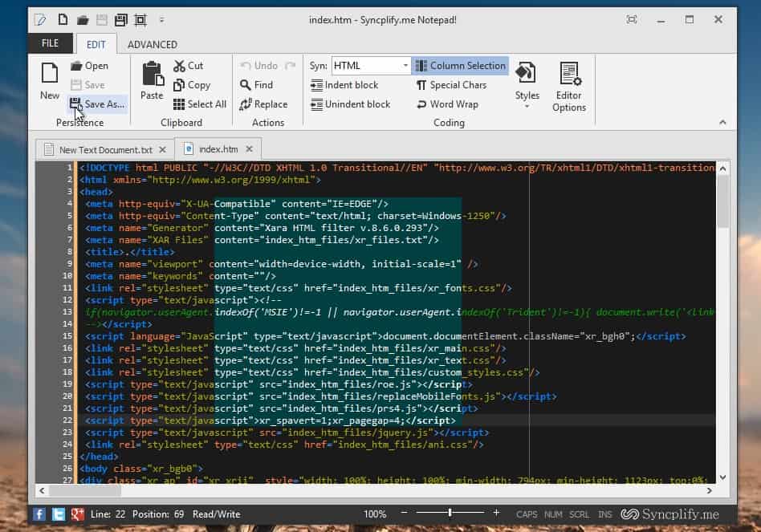761x532 pixels.
Task: Open Editor Options
Action: pos(569,87)
